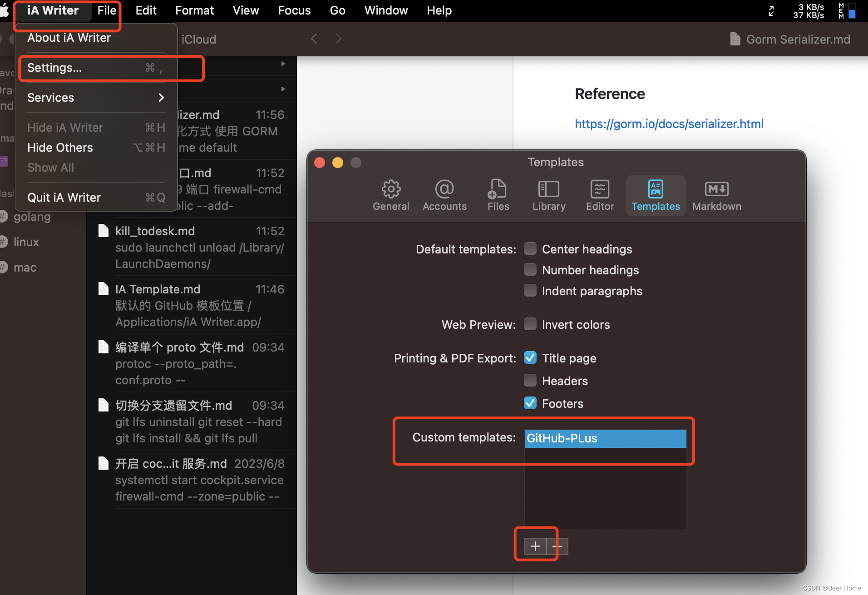868x595 pixels.
Task: Open the General settings tab
Action: [391, 195]
